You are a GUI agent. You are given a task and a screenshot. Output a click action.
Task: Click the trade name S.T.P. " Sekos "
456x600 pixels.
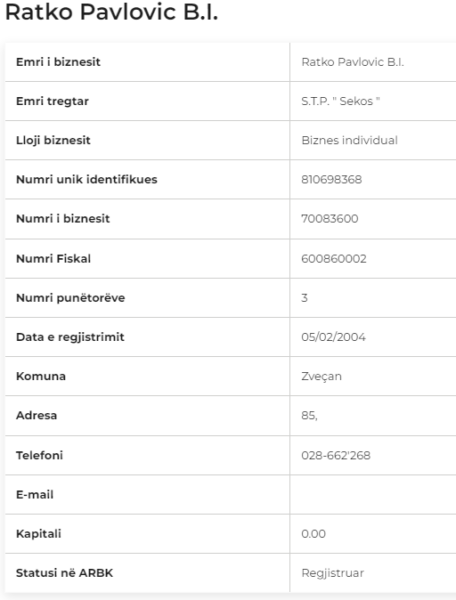pos(340,101)
